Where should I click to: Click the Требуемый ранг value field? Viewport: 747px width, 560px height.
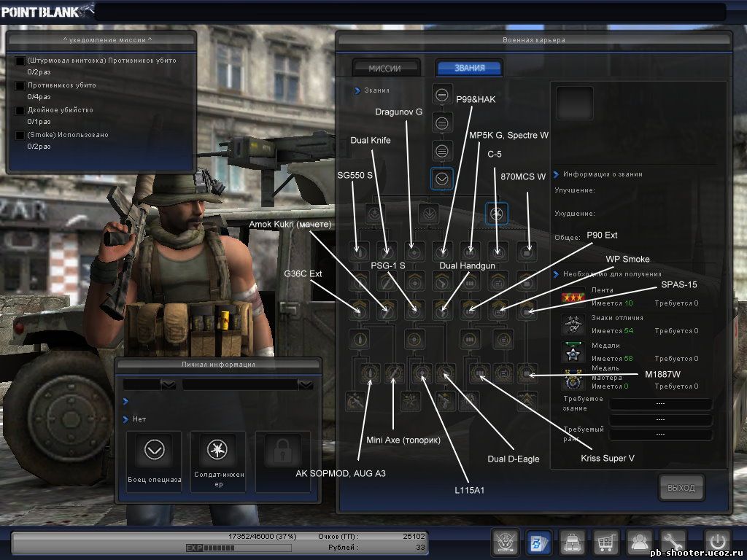pyautogui.click(x=660, y=435)
